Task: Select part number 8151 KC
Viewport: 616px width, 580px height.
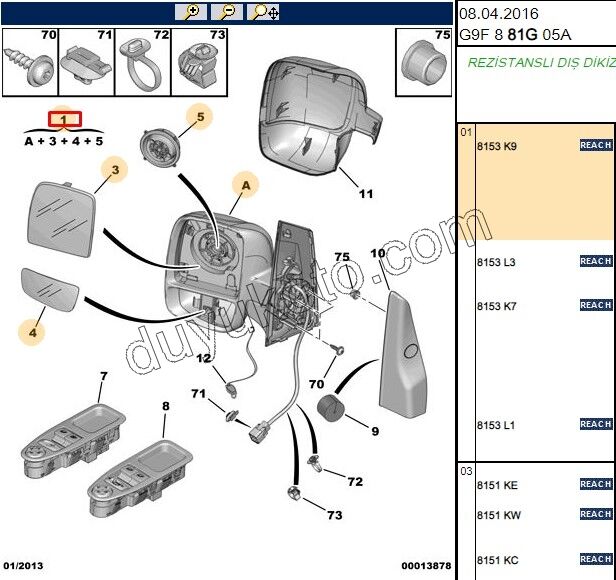Action: 497,560
